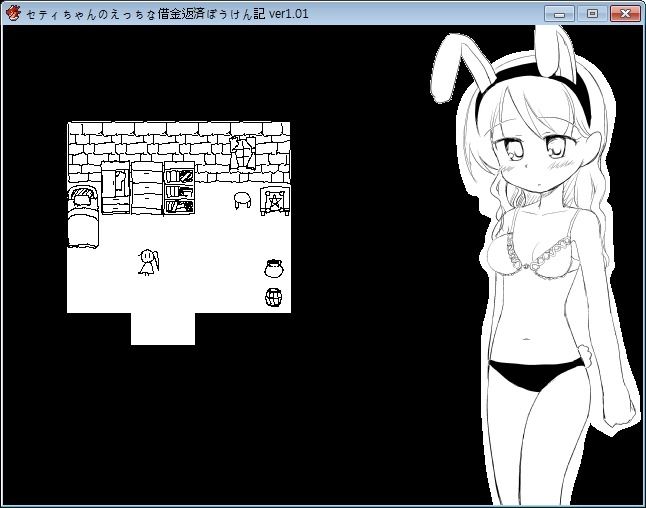The width and height of the screenshot is (646, 508).
Task: Close the game window
Action: coord(625,14)
